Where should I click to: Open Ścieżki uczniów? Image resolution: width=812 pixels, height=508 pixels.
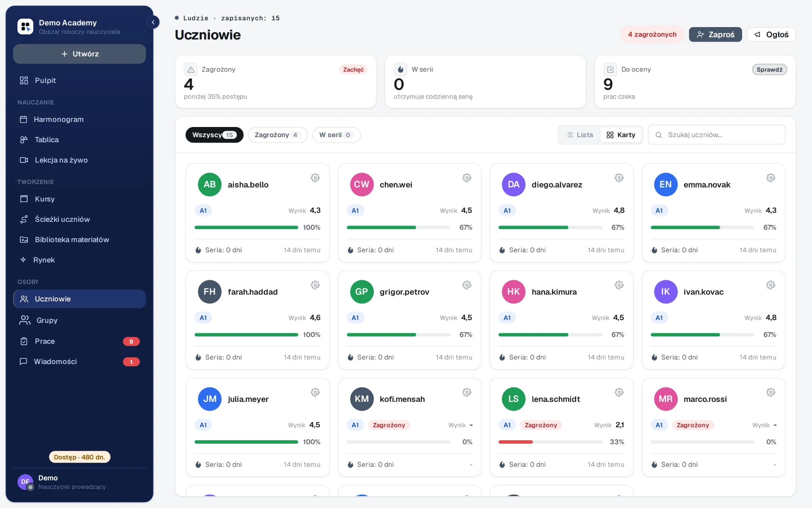pos(80,219)
